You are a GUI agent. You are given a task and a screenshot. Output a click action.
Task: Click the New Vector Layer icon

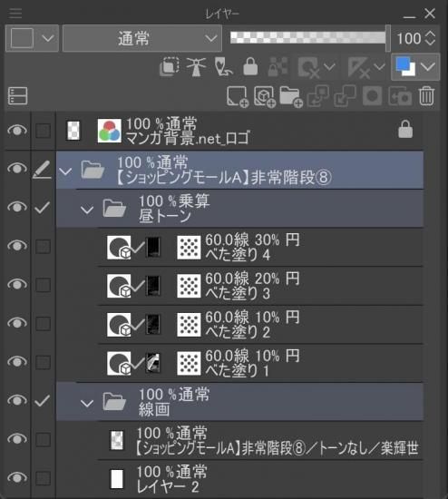coord(265,96)
